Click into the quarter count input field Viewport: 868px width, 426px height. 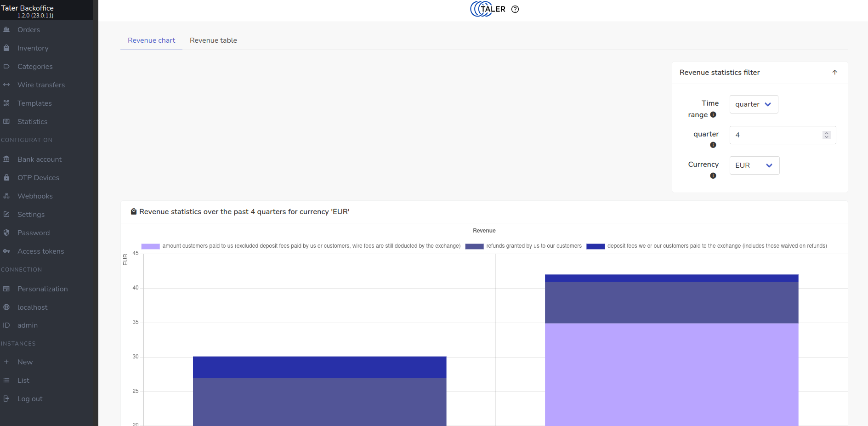777,135
